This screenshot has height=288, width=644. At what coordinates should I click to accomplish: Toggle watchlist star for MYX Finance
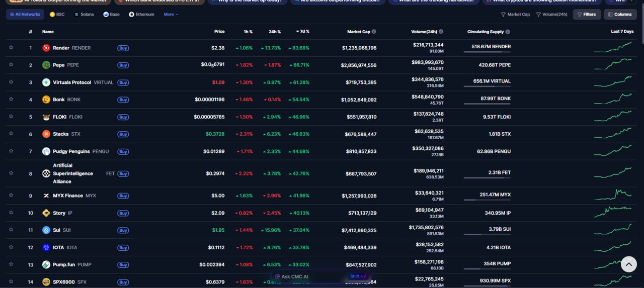point(11,196)
